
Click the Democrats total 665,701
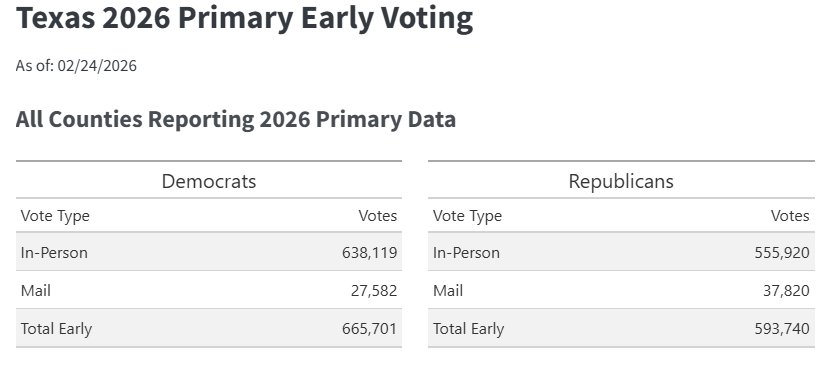click(370, 329)
